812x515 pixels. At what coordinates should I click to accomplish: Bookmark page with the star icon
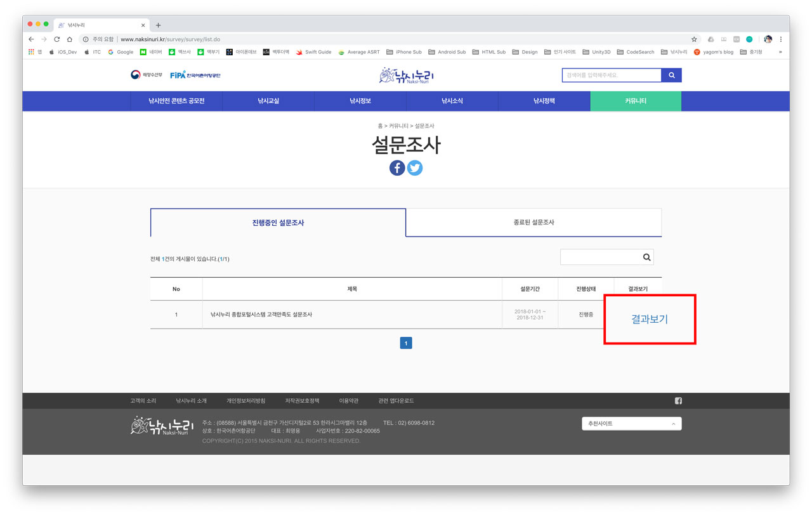[x=694, y=39]
